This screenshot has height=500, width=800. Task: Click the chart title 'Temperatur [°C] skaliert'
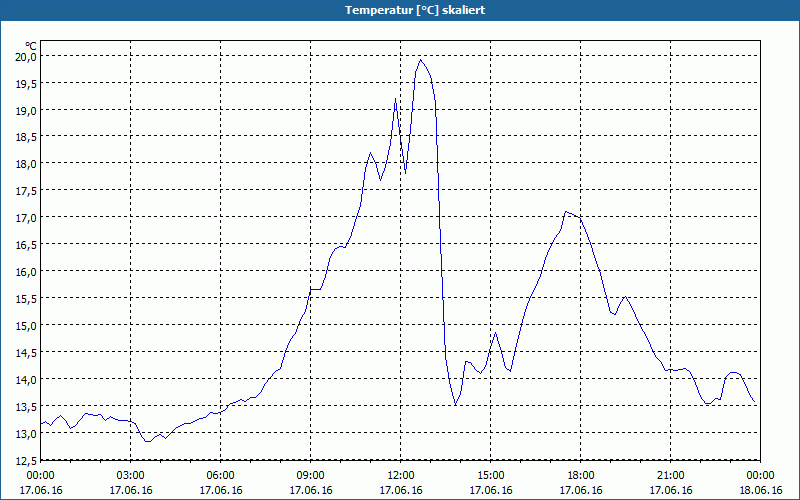(x=415, y=10)
